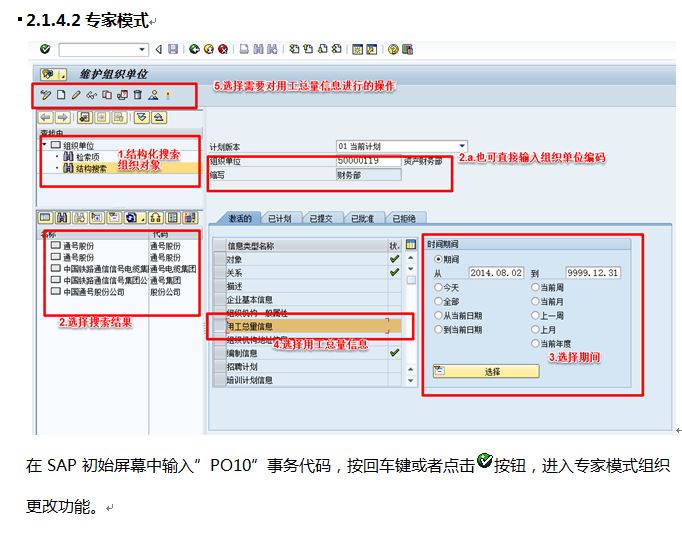
Task: Click the Copy infotype icon
Action: [x=107, y=94]
